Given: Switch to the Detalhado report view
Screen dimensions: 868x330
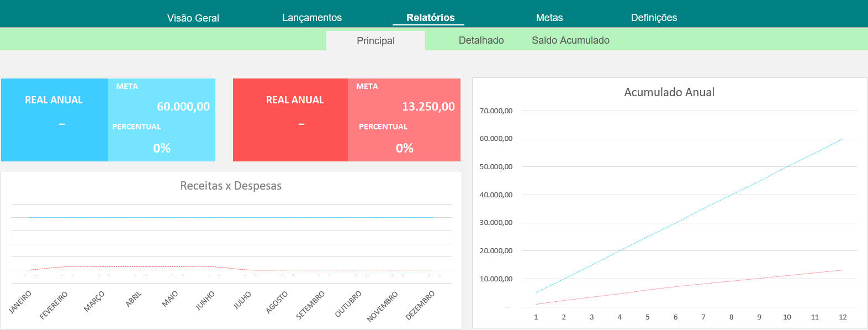Looking at the screenshot, I should coord(481,40).
